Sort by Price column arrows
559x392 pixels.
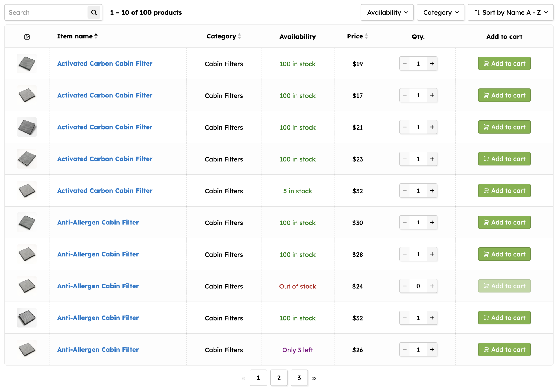366,36
